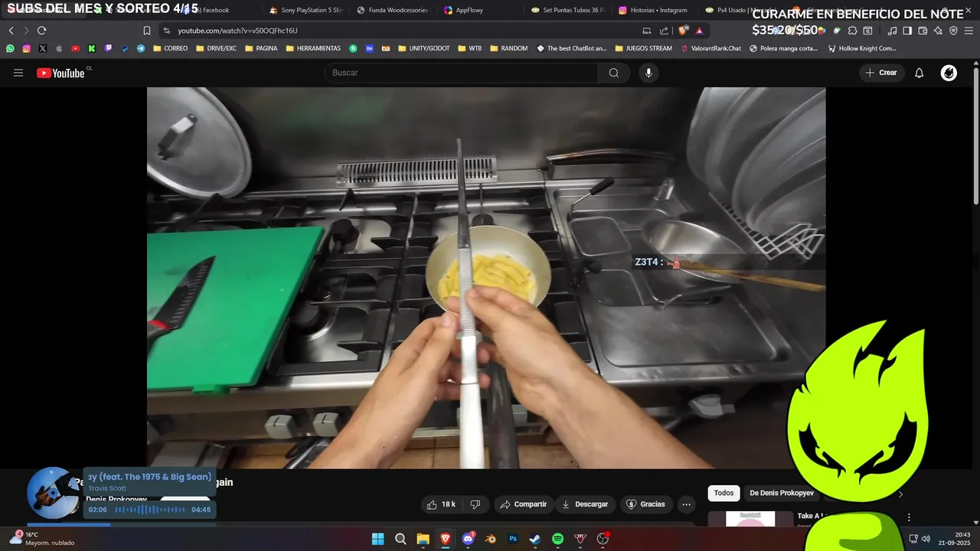
Task: Share the page from address bar
Action: pos(664,31)
